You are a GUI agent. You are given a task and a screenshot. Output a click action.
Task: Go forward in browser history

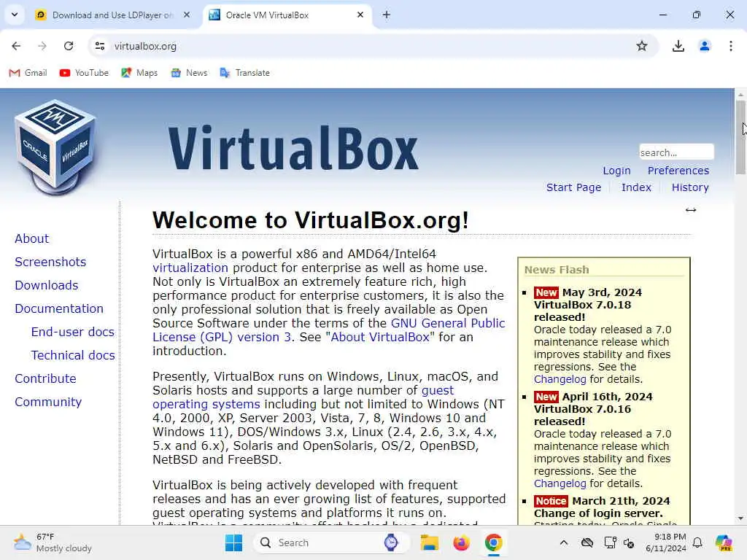pos(42,46)
